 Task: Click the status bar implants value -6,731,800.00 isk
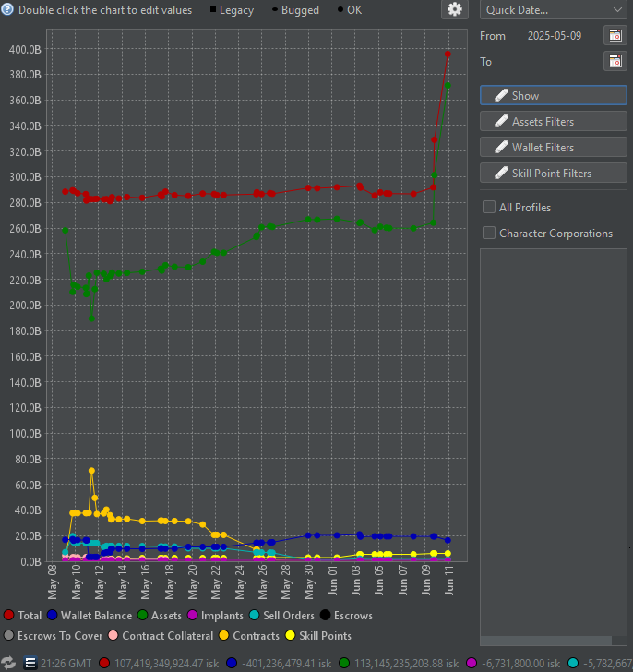[x=521, y=664]
